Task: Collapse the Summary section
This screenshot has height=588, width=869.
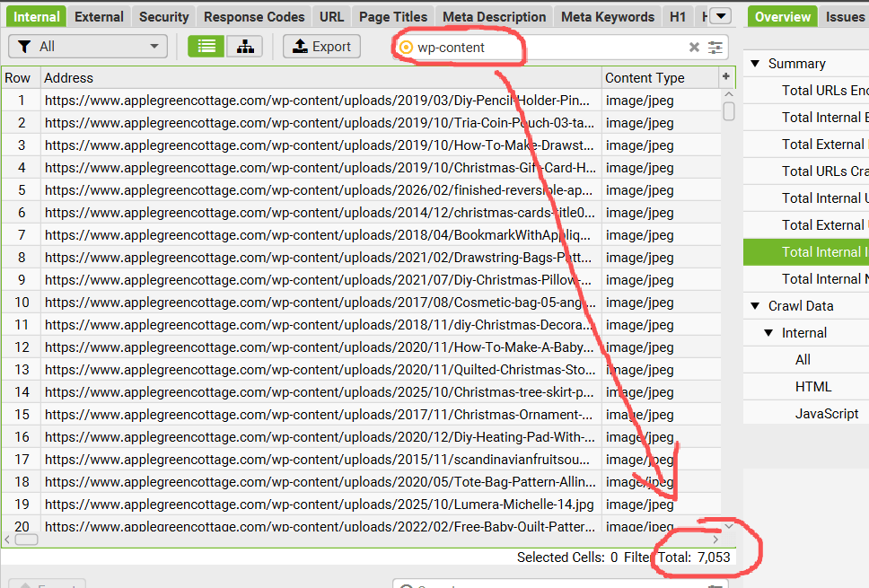Action: point(755,64)
